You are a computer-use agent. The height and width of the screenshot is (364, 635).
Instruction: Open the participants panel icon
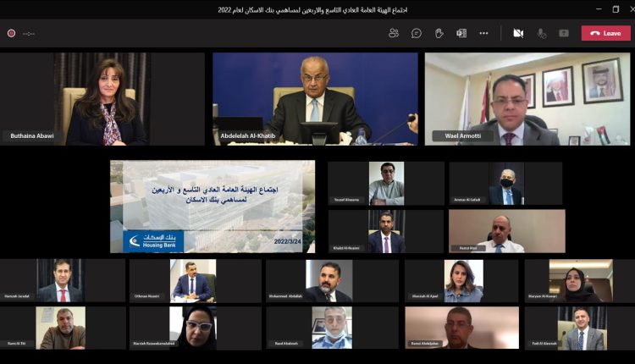click(x=394, y=33)
